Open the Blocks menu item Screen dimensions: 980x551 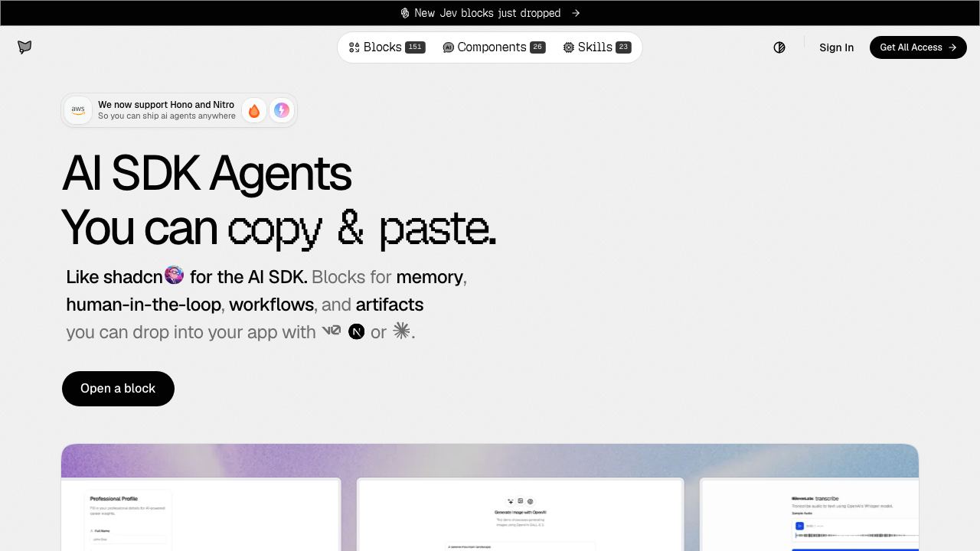tap(387, 47)
